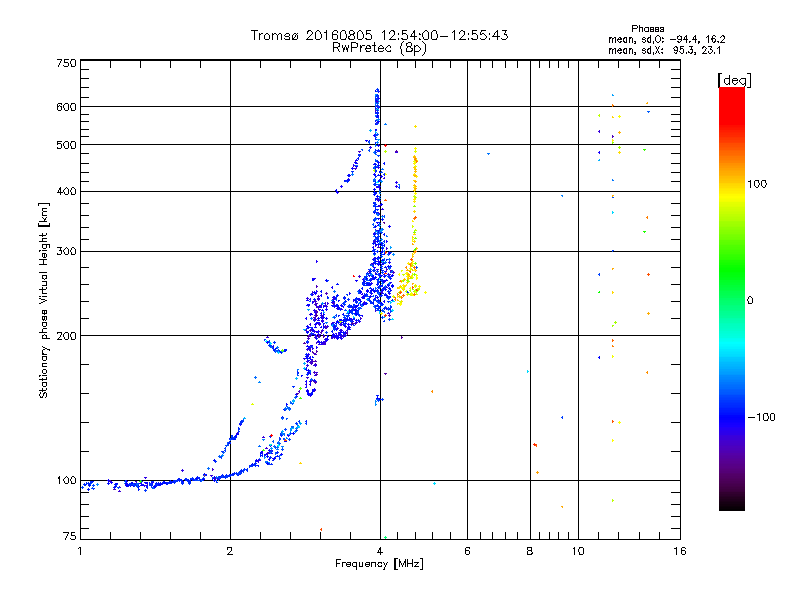Click the x-axis tick label '16'

point(680,551)
